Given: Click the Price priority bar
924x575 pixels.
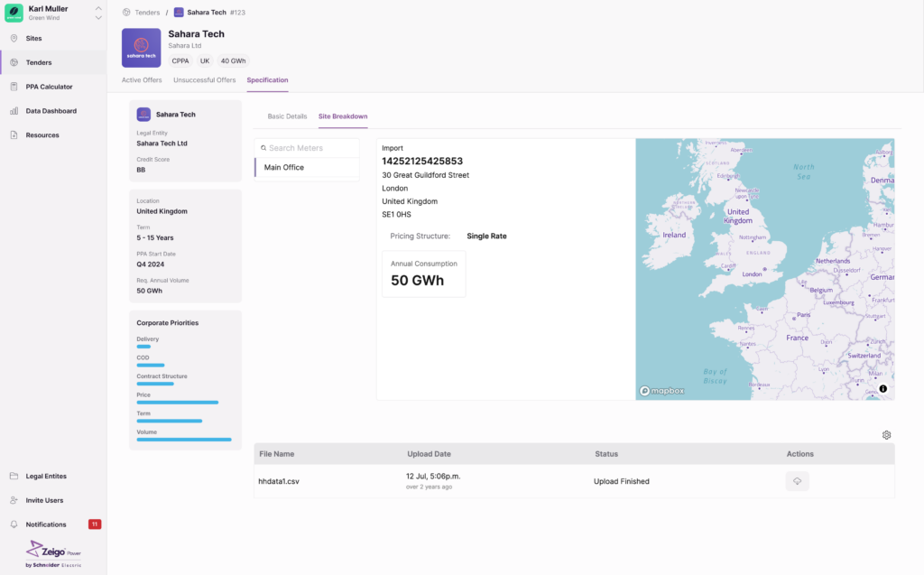Looking at the screenshot, I should pyautogui.click(x=178, y=403).
